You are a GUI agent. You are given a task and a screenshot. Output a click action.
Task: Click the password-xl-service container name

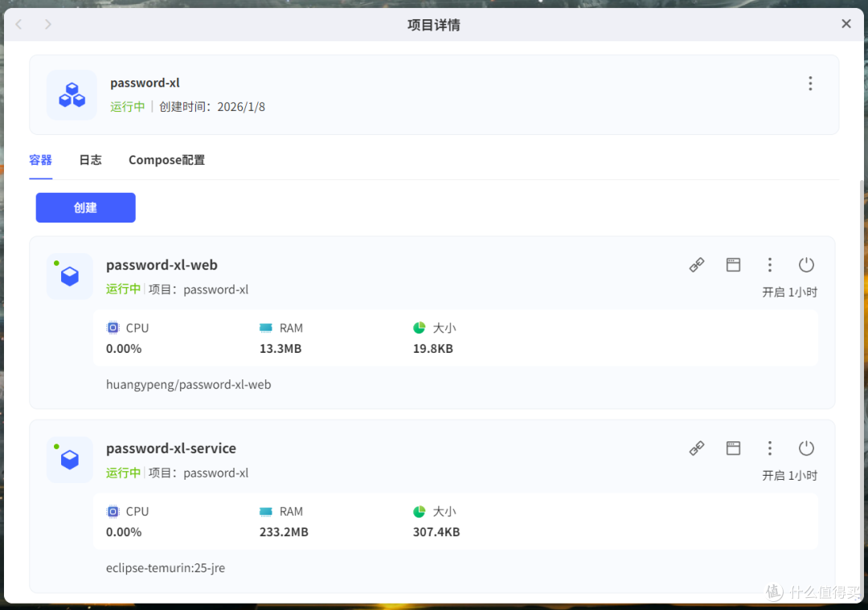click(171, 448)
